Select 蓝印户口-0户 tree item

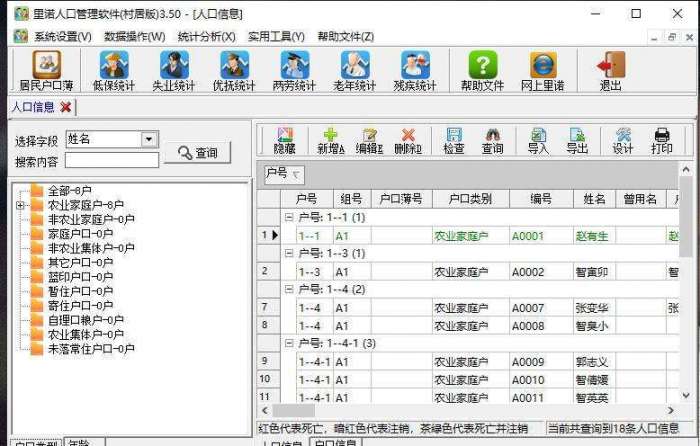[80, 277]
